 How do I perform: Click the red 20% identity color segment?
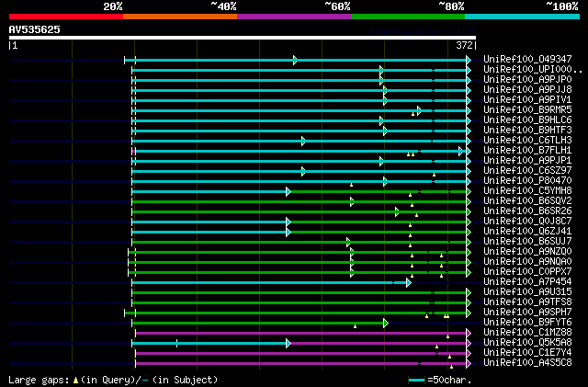(66, 17)
